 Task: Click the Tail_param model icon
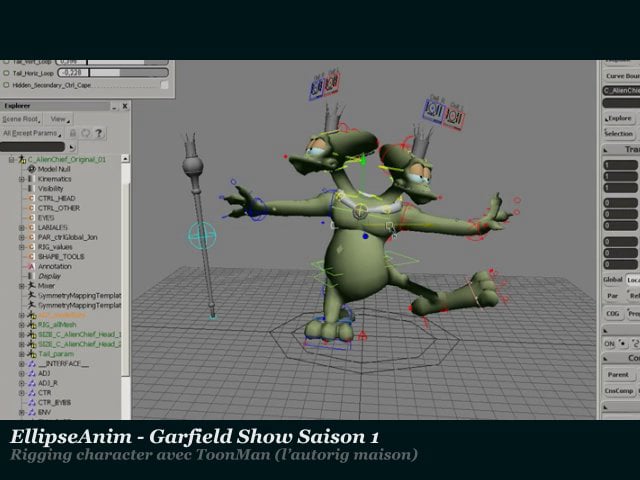point(32,354)
